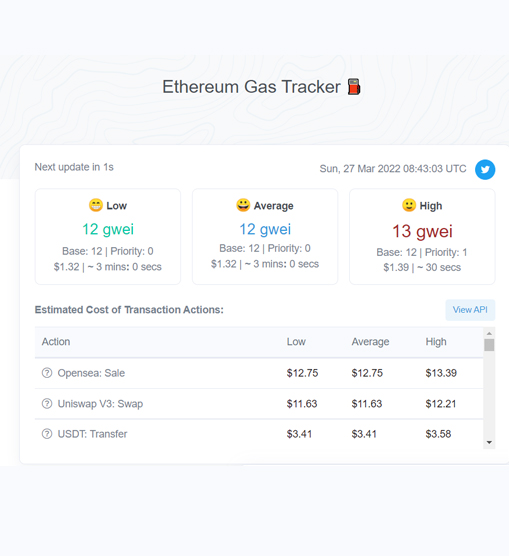Click the table scrollbar thumb

489,345
